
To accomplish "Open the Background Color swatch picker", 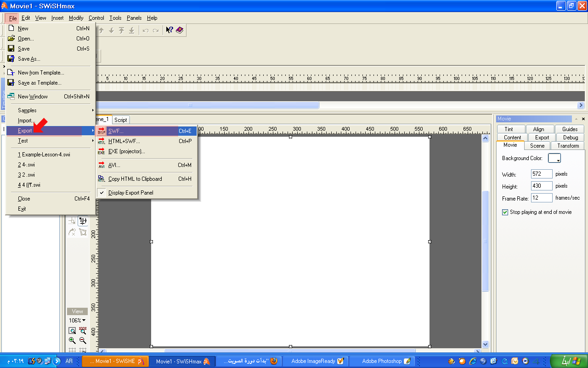I will pyautogui.click(x=554, y=158).
